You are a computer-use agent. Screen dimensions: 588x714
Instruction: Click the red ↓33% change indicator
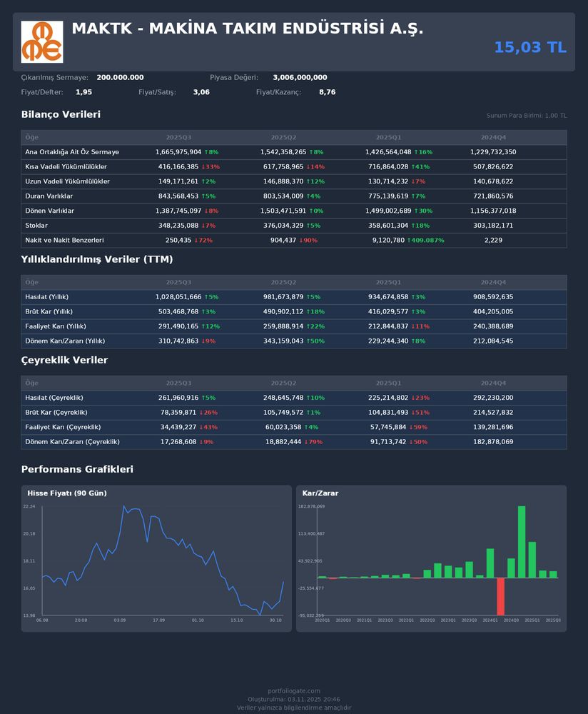(211, 166)
